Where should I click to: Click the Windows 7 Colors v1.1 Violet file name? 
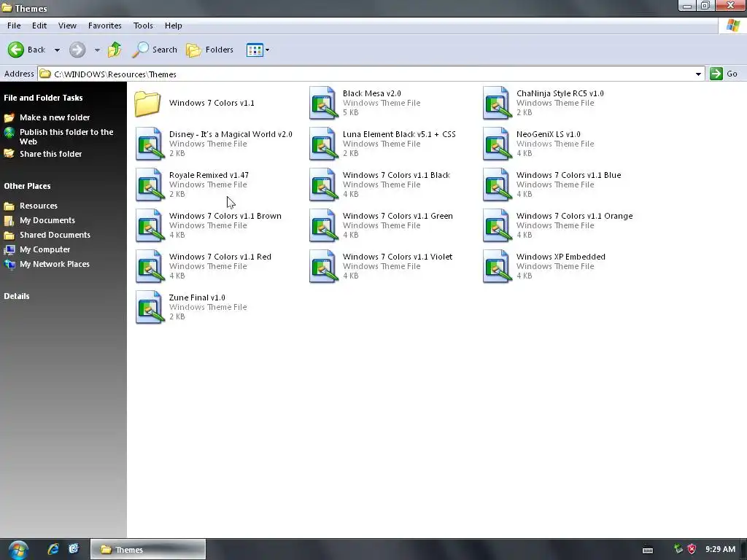[398, 257]
